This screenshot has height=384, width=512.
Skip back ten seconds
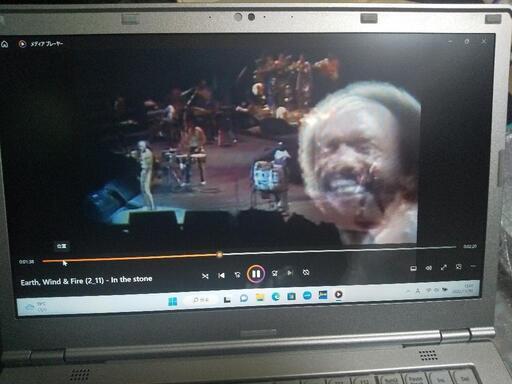(237, 275)
